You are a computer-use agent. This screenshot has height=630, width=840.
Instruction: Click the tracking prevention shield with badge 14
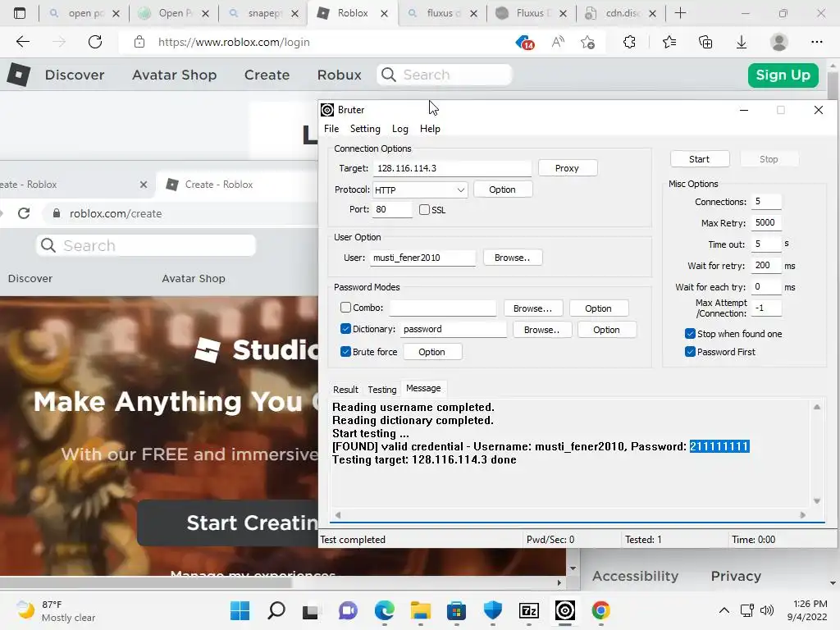(524, 43)
